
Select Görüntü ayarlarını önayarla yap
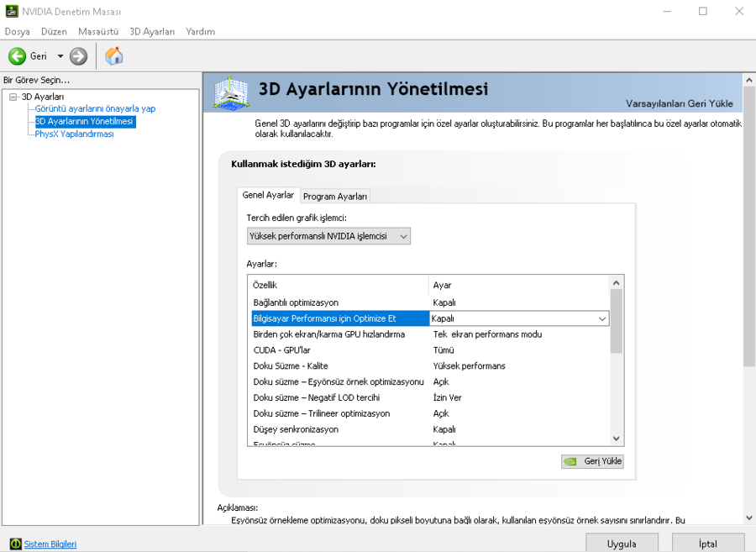click(95, 108)
